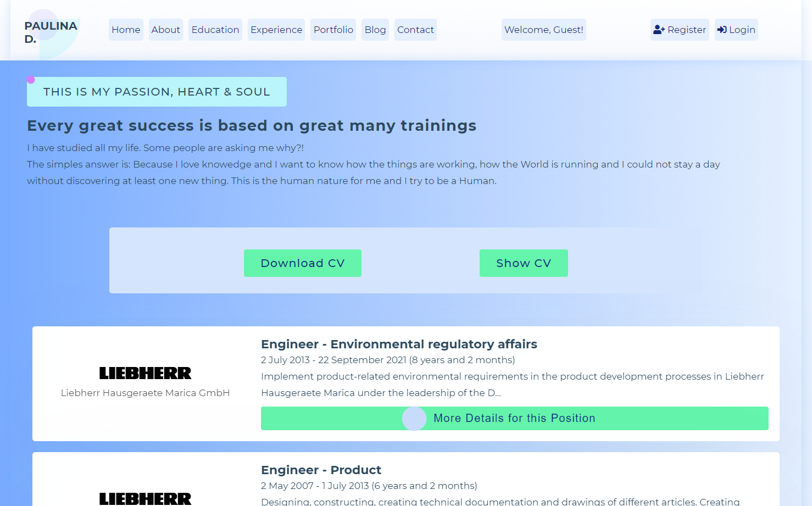The image size is (812, 506).
Task: Click the Show CV button
Action: point(524,263)
